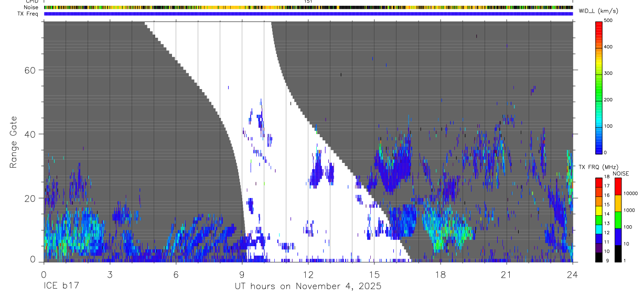Click the 100 tick on width colorbar

[608, 126]
